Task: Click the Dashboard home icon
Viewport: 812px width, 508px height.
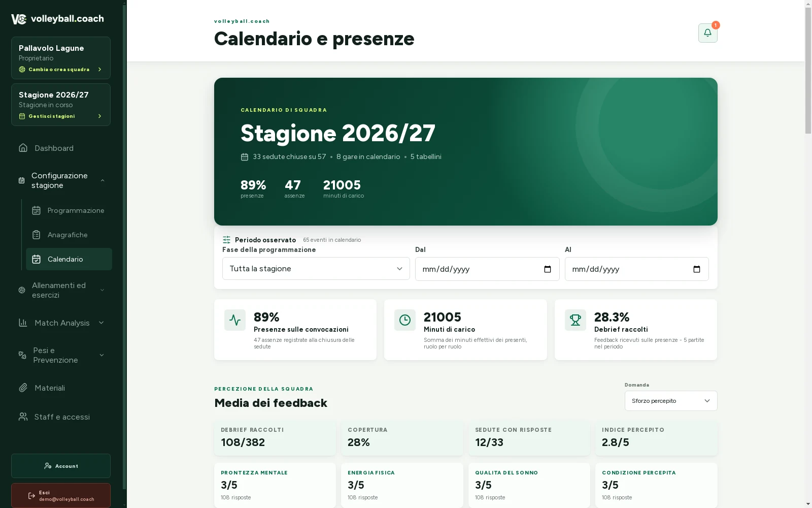Action: (23, 148)
